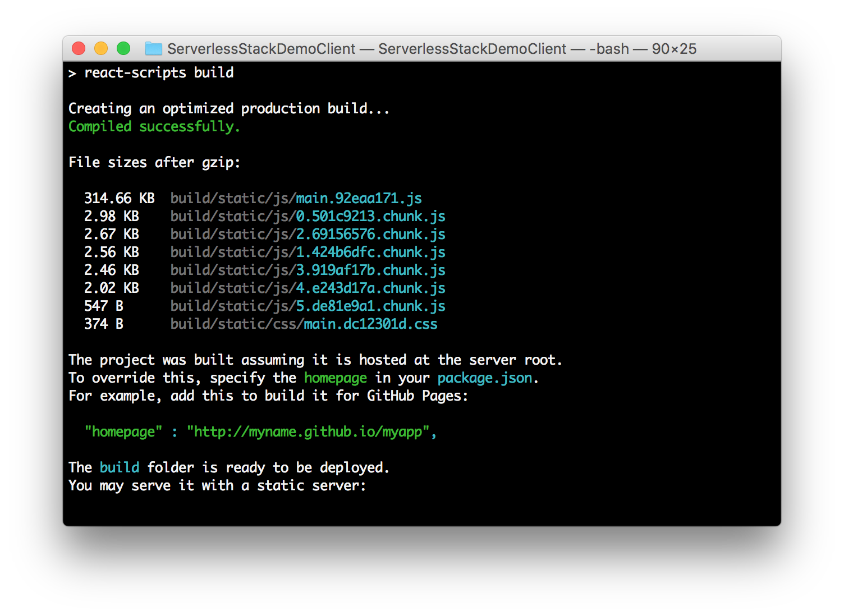Screen dimensions: 844x616
Task: Select the main.92eaa171.js file path
Action: (296, 198)
